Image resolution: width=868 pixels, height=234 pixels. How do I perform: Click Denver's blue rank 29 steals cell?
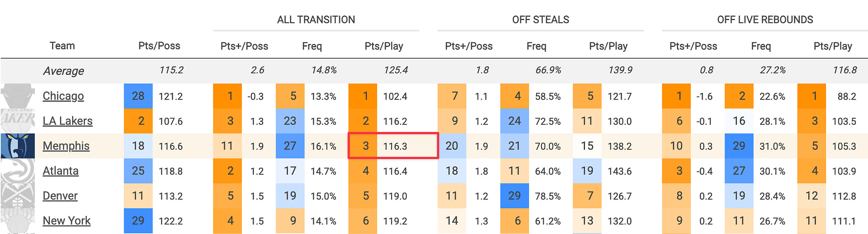coord(514,196)
